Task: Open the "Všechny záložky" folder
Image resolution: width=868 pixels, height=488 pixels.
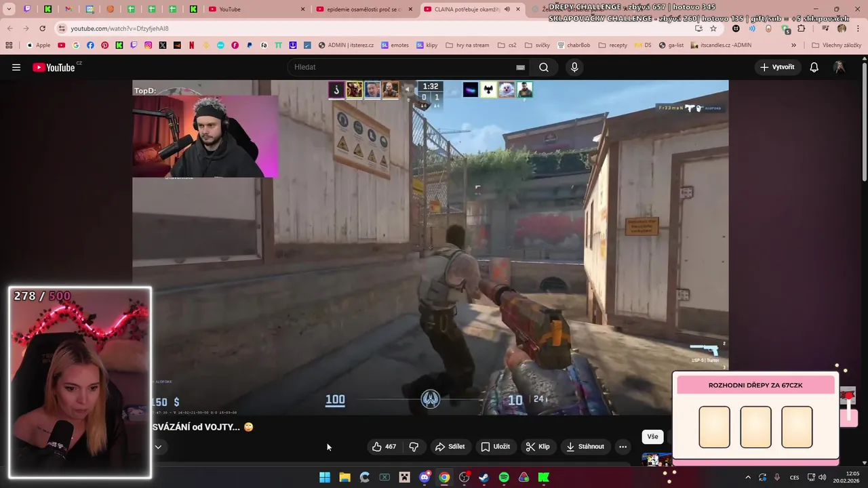Action: (x=836, y=45)
